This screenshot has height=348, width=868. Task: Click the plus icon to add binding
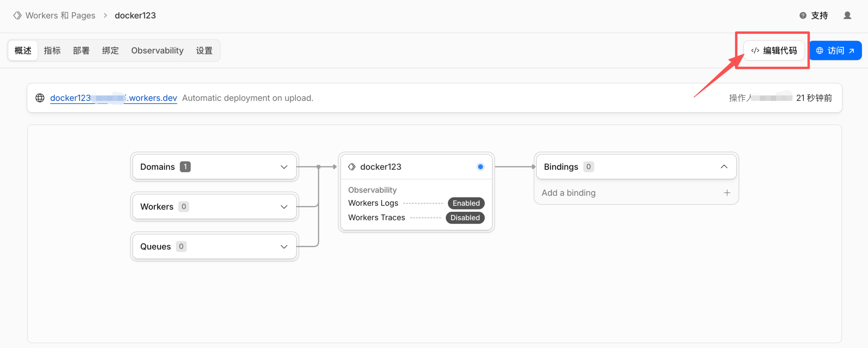point(727,193)
